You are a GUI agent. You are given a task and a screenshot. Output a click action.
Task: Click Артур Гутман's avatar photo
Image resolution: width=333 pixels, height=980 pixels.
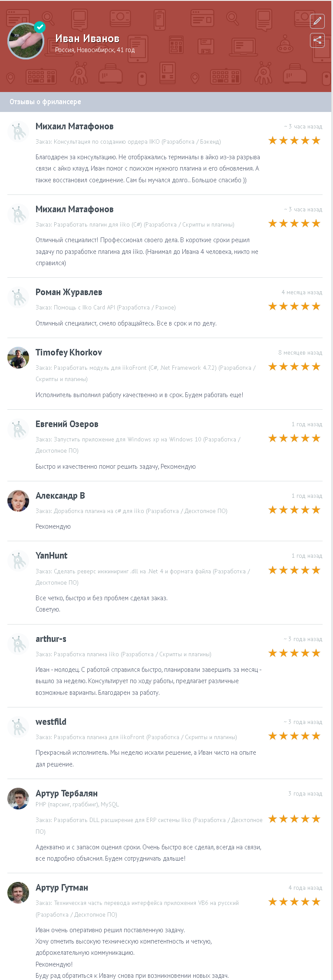pos(18,893)
